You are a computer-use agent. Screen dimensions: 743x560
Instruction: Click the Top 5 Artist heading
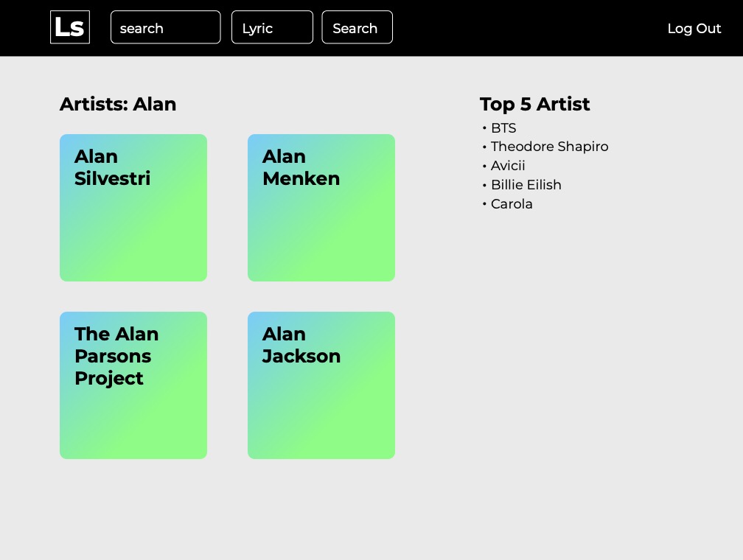tap(534, 104)
